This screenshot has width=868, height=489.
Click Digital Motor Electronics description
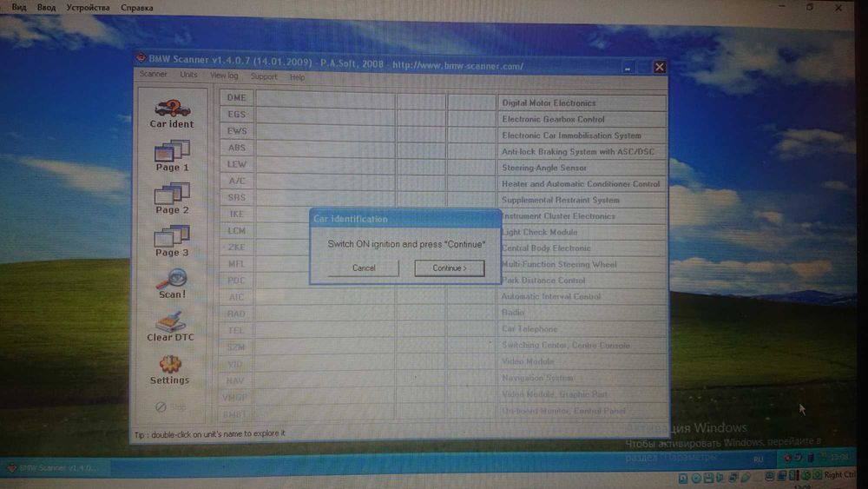549,103
